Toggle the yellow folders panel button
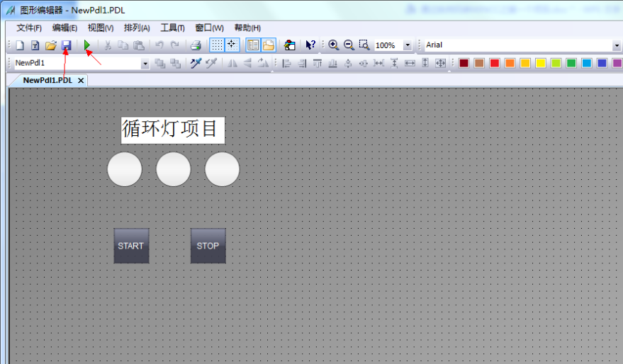The width and height of the screenshot is (623, 364). [269, 45]
